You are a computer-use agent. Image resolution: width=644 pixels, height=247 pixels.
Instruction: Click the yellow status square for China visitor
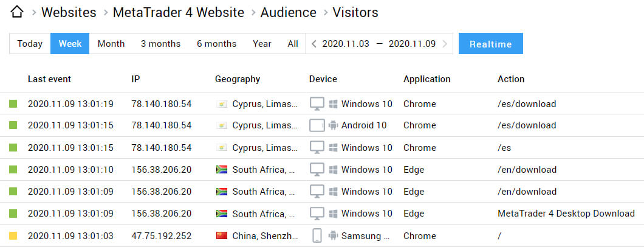pyautogui.click(x=13, y=235)
